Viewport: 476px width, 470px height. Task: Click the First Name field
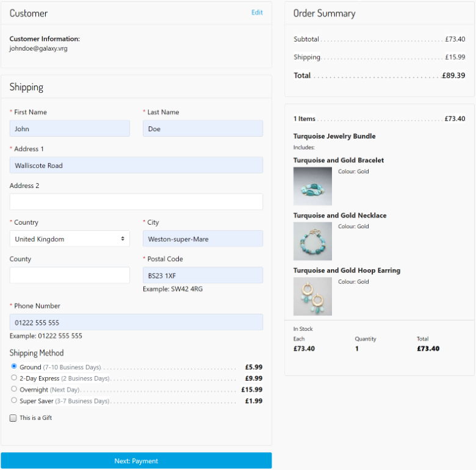coord(70,129)
